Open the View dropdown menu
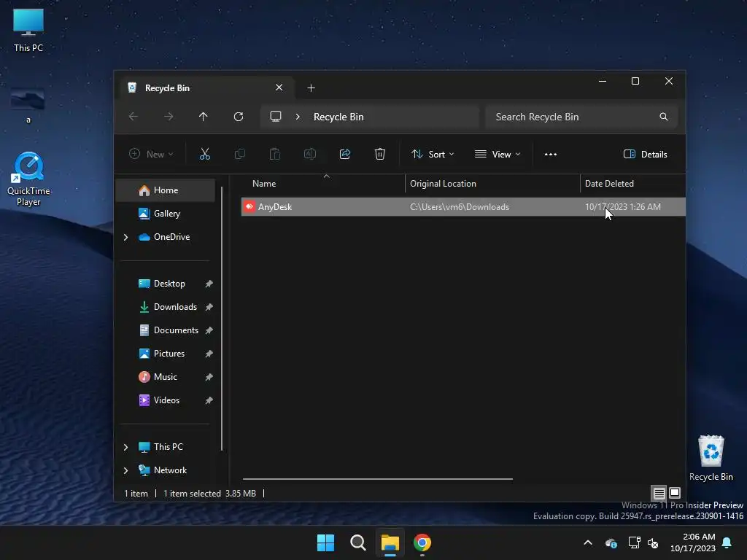747x560 pixels. tap(498, 154)
